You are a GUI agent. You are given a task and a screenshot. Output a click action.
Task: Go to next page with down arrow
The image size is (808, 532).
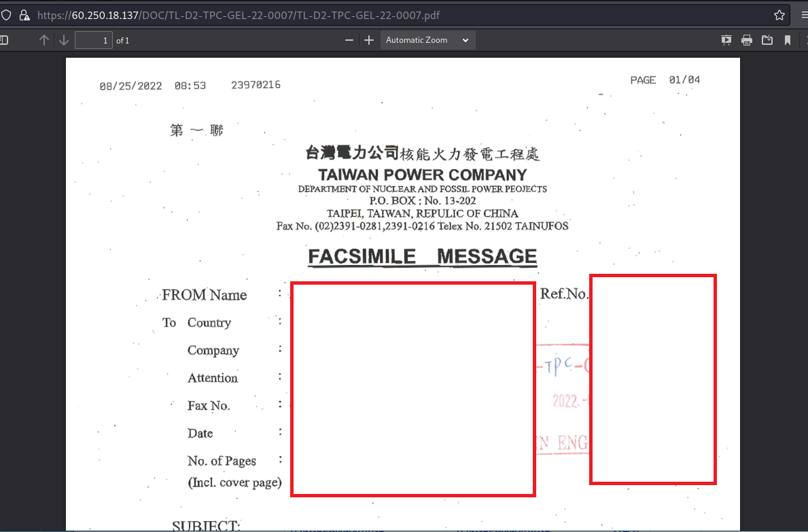(64, 40)
